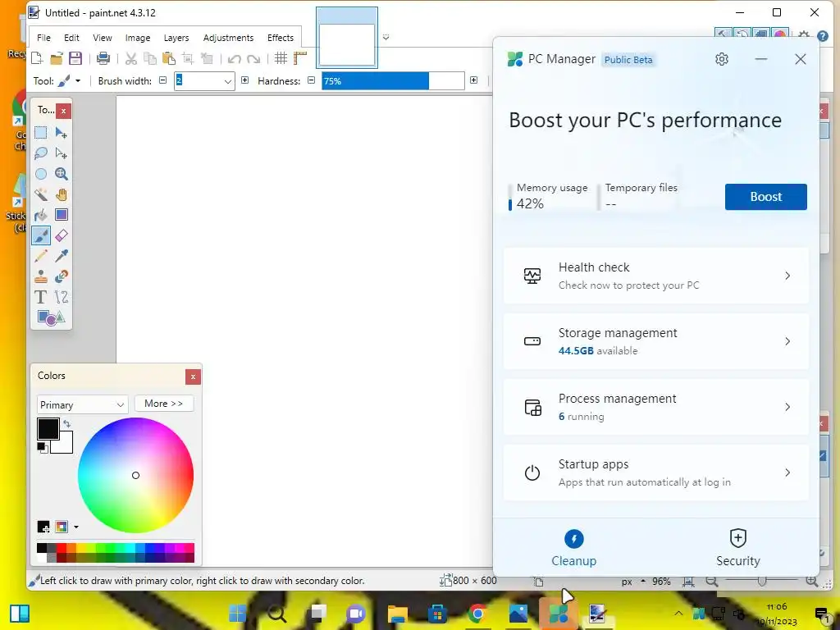Open the Layers menu
This screenshot has width=840, height=630.
[176, 38]
